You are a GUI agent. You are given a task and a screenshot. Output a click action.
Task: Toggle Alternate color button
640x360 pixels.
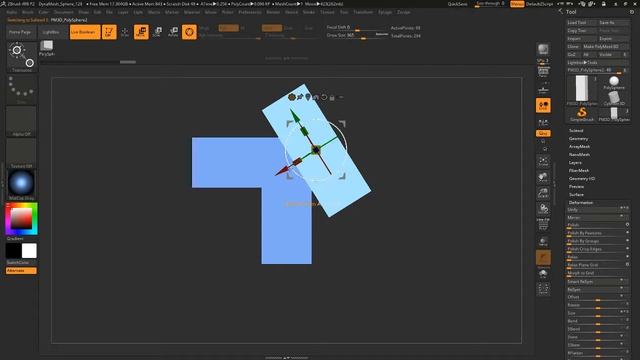[21, 271]
